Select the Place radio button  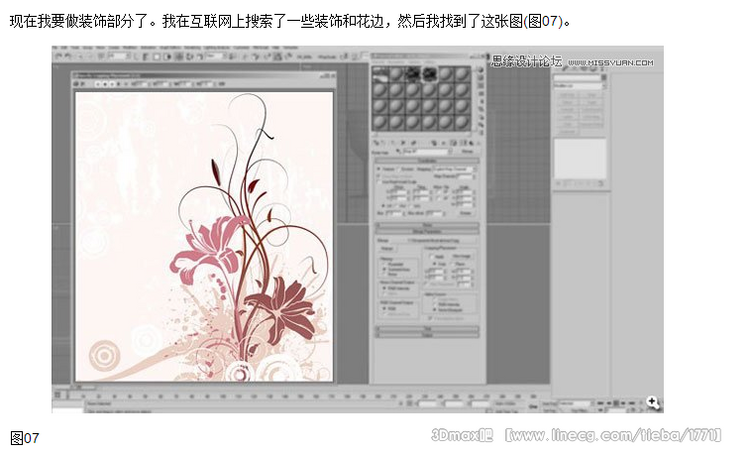click(452, 264)
